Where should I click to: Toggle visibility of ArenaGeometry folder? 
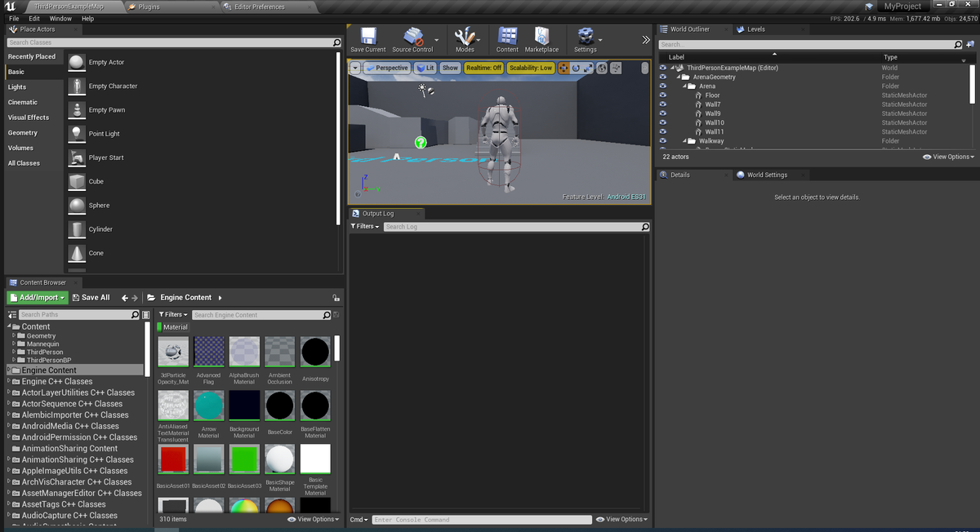(x=662, y=77)
